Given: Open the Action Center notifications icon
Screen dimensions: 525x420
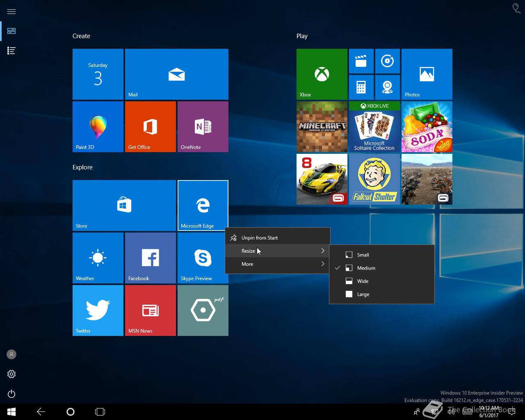Looking at the screenshot, I should 511,412.
